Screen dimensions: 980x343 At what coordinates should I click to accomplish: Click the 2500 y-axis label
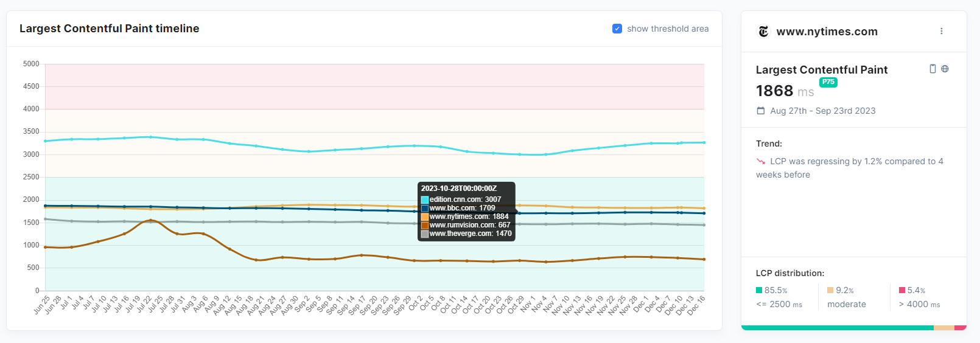31,177
